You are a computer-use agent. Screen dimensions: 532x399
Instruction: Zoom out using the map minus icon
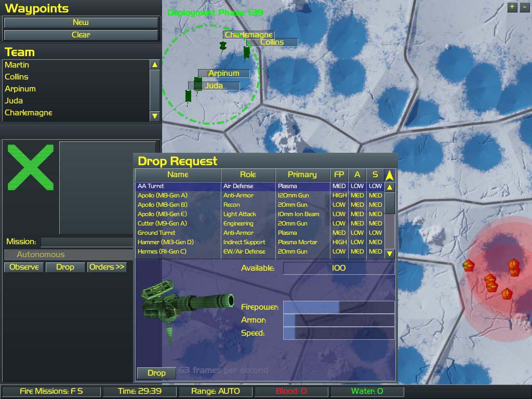tap(524, 7)
